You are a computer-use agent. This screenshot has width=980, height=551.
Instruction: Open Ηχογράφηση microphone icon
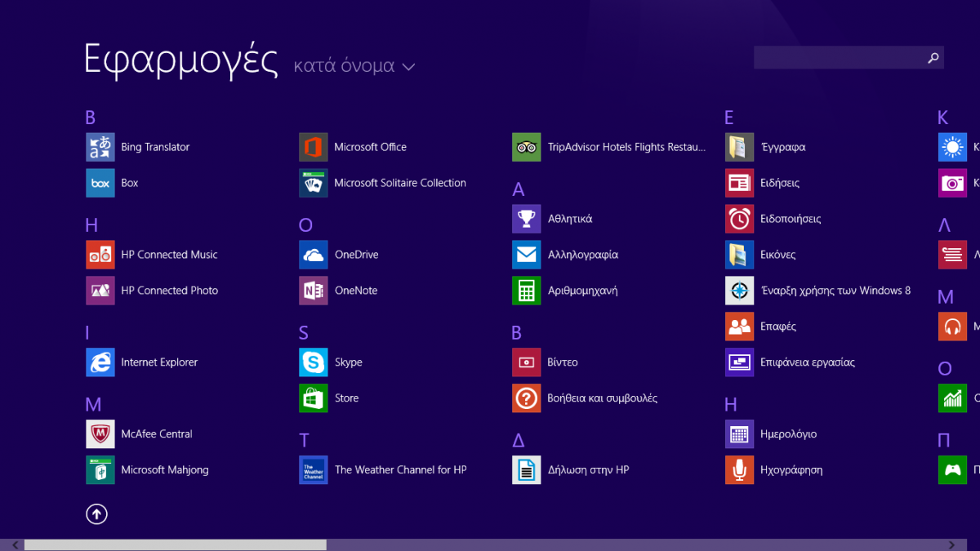(740, 470)
